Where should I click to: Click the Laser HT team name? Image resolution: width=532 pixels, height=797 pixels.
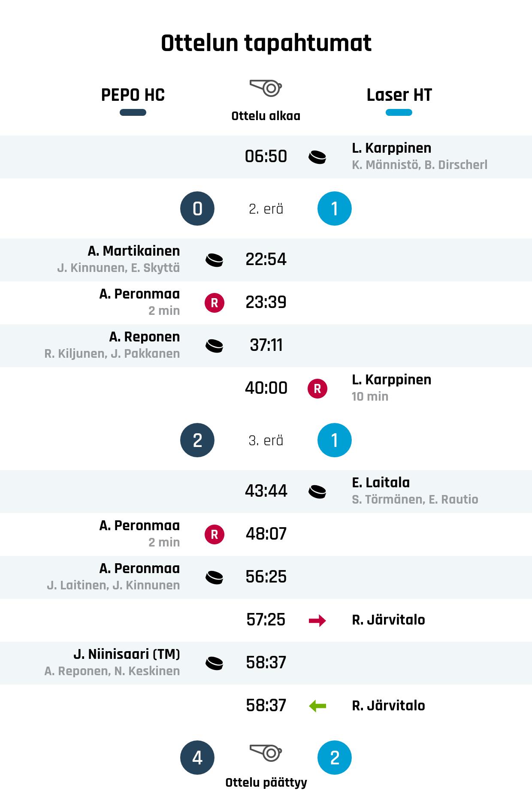click(399, 95)
